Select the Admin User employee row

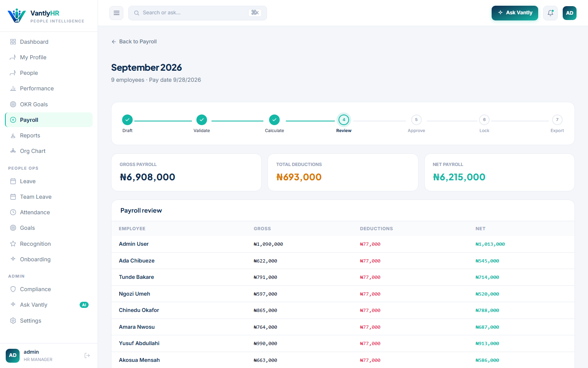(x=343, y=244)
